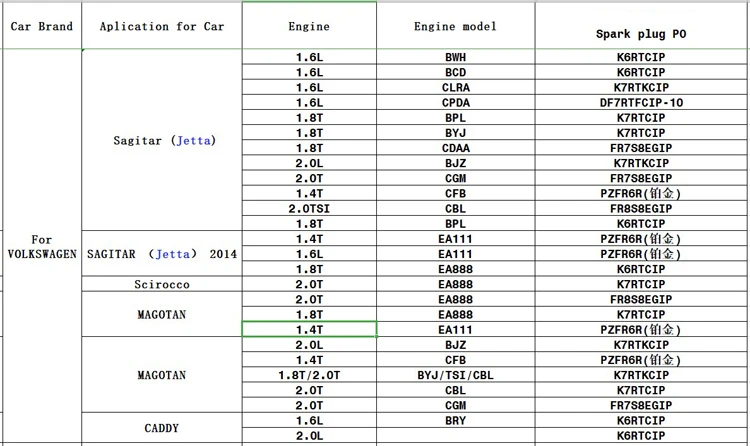
Task: Click the highlighted '1.4T' cell in MAGOTAN group
Action: (x=309, y=329)
